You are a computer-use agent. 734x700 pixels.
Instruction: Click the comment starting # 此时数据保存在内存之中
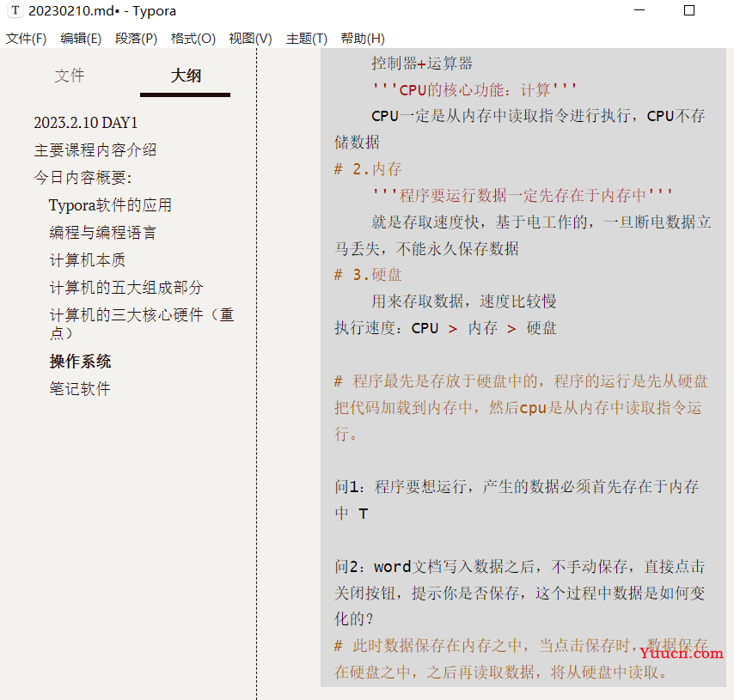tap(521, 659)
